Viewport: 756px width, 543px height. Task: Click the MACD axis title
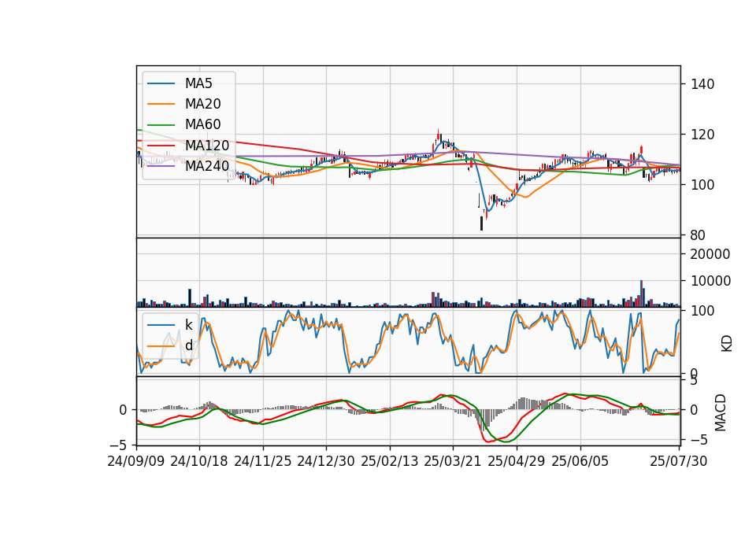(721, 412)
